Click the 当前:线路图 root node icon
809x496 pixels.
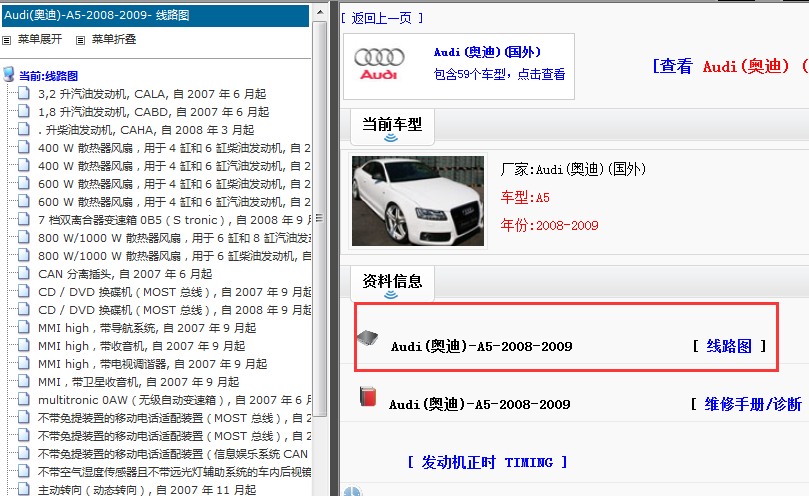9,74
